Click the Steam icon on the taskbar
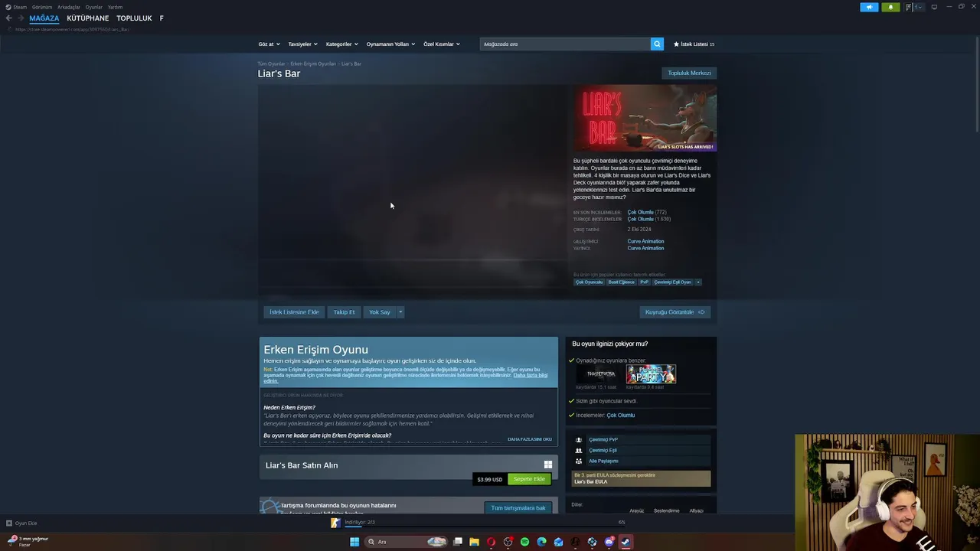The image size is (980, 551). [626, 542]
